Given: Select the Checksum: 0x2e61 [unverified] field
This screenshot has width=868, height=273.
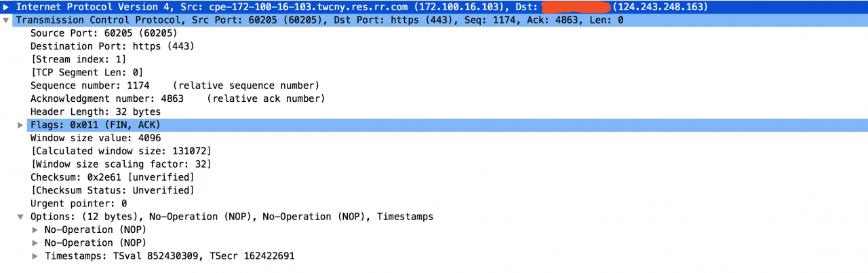Looking at the screenshot, I should point(112,177).
